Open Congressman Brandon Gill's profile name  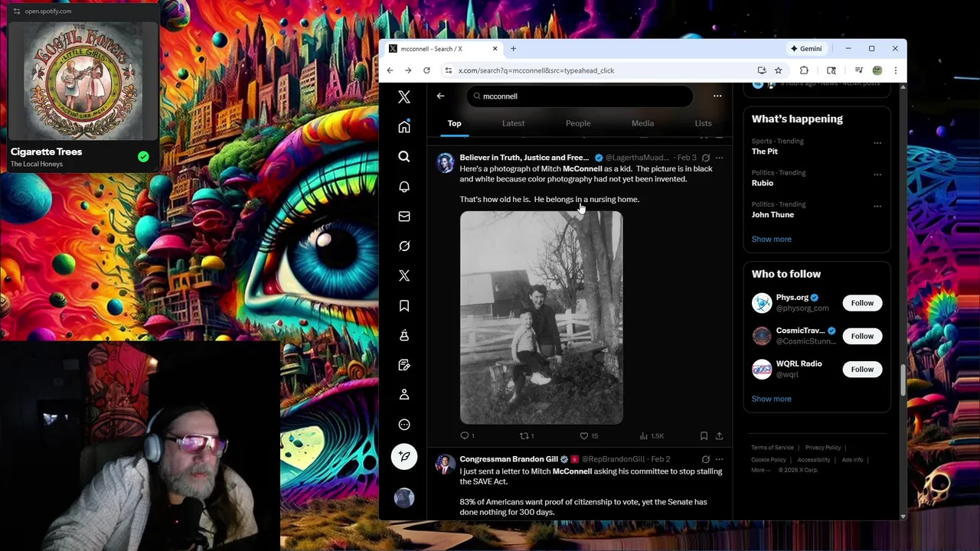click(508, 459)
